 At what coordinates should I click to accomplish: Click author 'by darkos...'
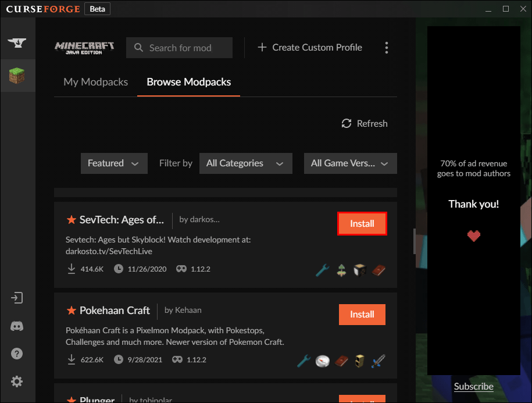coord(199,219)
